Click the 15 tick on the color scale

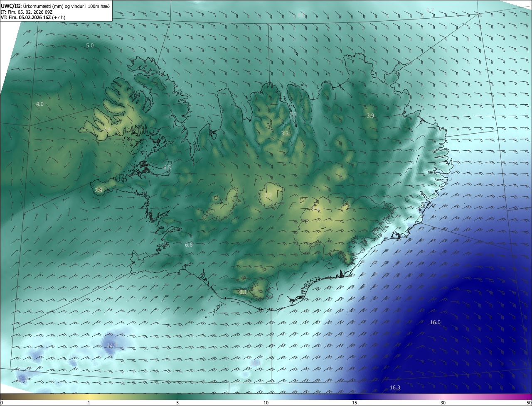[x=355, y=403]
